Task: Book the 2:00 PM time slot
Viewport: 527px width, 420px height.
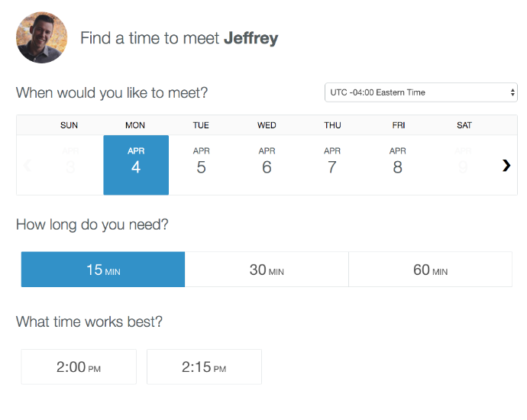Action: [79, 367]
